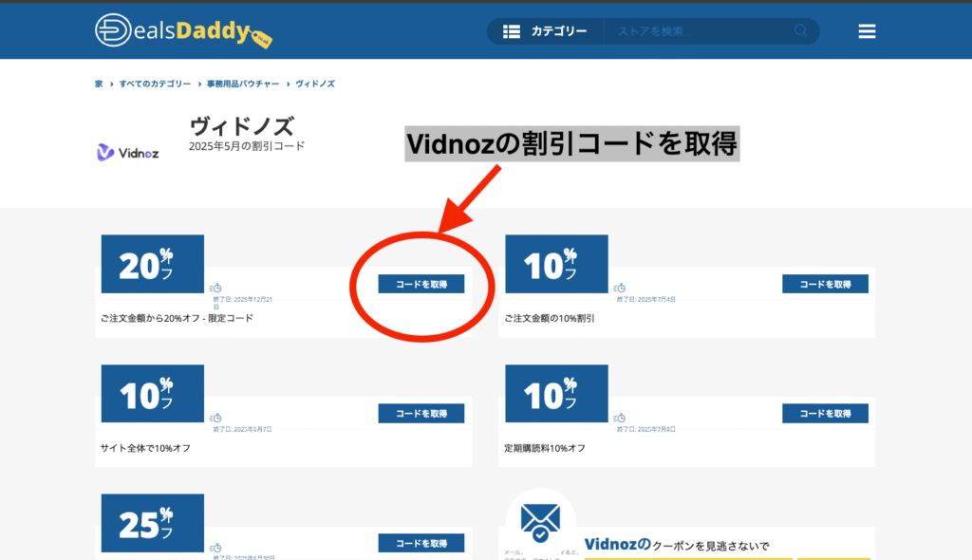The image size is (972, 560).
Task: Click 10% badge above ご注文金額の10%割引
Action: pyautogui.click(x=556, y=264)
